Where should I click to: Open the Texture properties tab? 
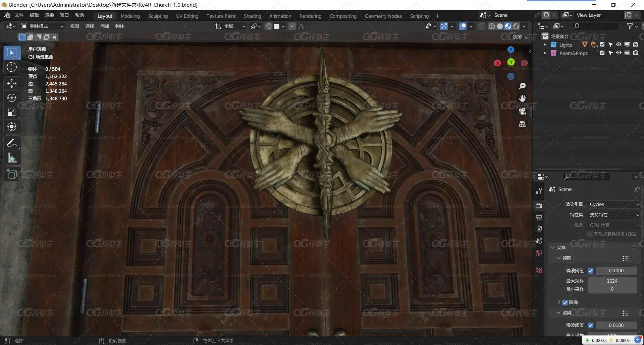tap(539, 270)
